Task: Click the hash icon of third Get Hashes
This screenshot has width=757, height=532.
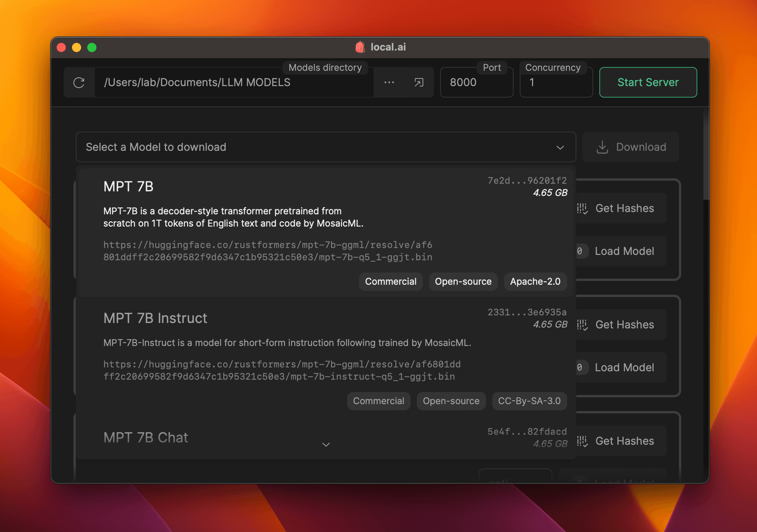Action: 582,441
